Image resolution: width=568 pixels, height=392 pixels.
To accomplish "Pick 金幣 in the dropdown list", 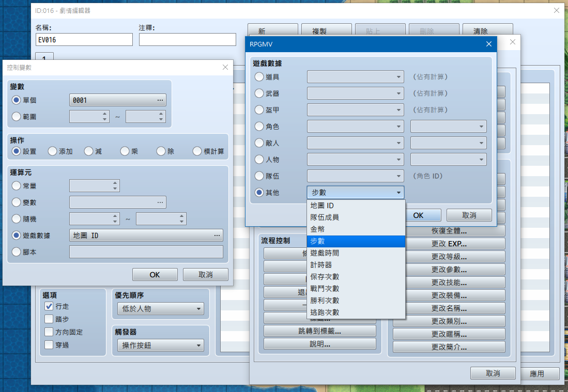I will (356, 229).
